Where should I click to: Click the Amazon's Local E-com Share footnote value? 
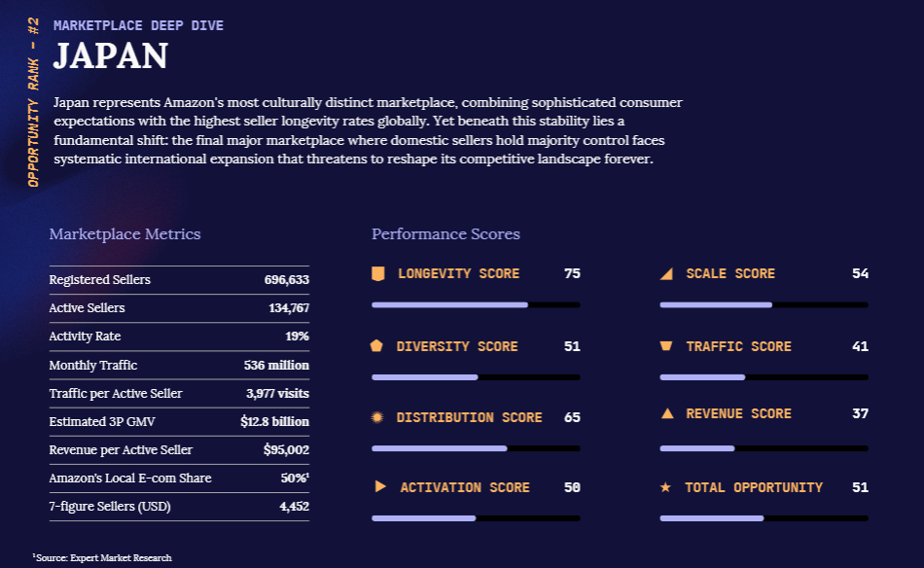[x=295, y=479]
